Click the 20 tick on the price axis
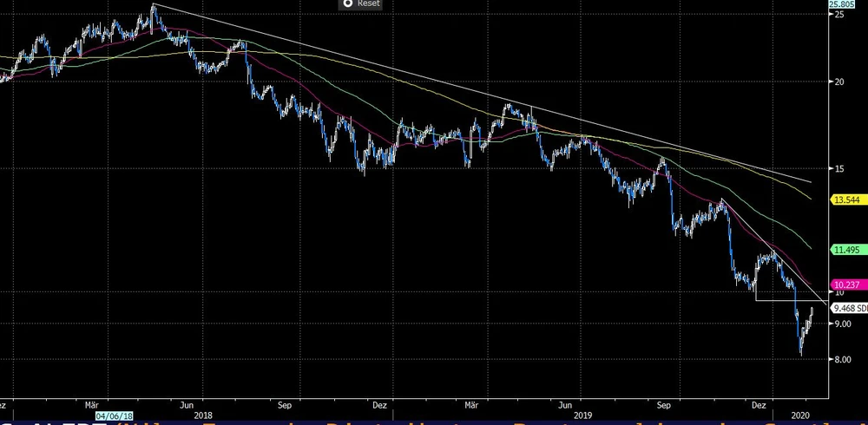 click(x=838, y=82)
